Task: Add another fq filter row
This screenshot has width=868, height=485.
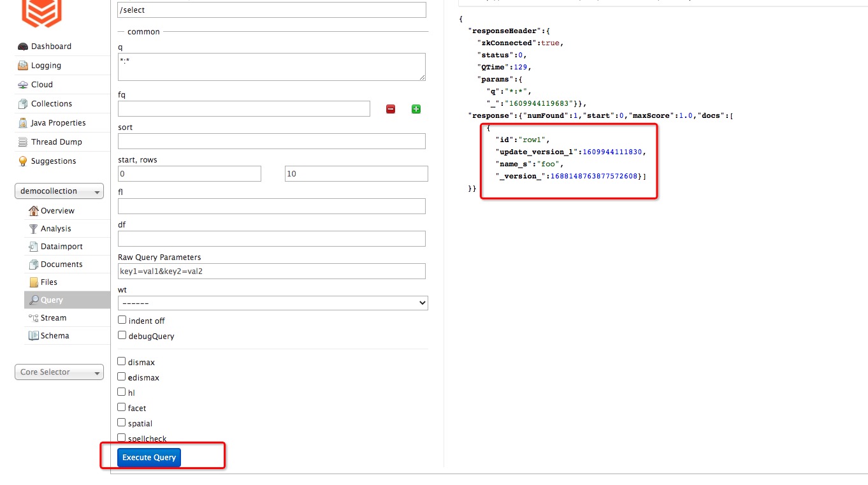Action: click(x=416, y=109)
